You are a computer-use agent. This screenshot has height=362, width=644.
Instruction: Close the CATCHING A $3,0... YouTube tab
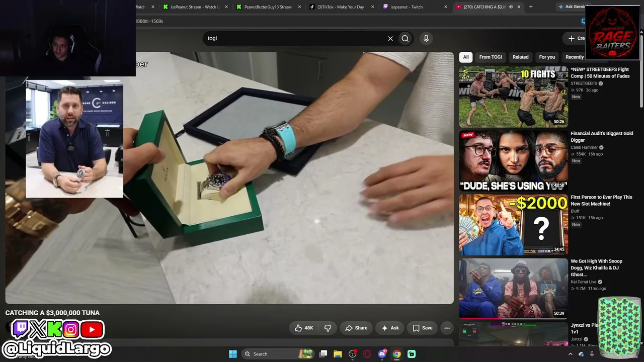pos(519,7)
